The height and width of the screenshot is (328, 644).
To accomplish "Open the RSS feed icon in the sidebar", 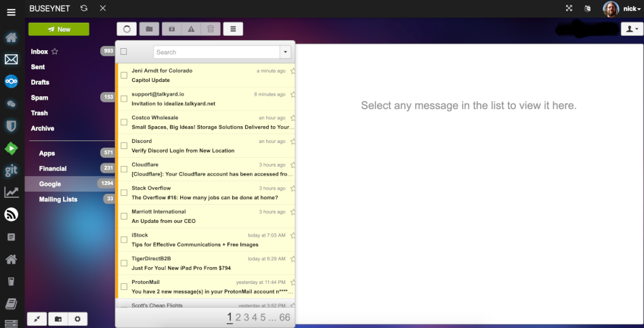I will (11, 214).
